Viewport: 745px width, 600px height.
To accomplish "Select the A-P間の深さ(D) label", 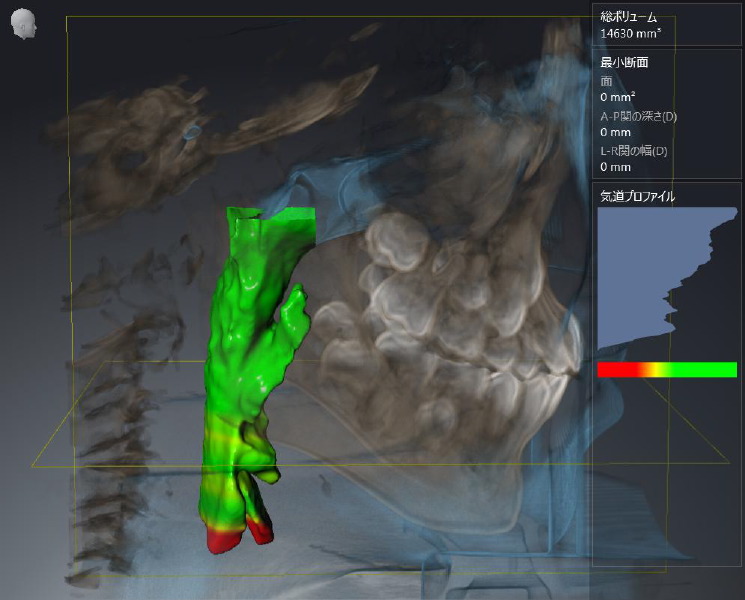I will click(638, 116).
